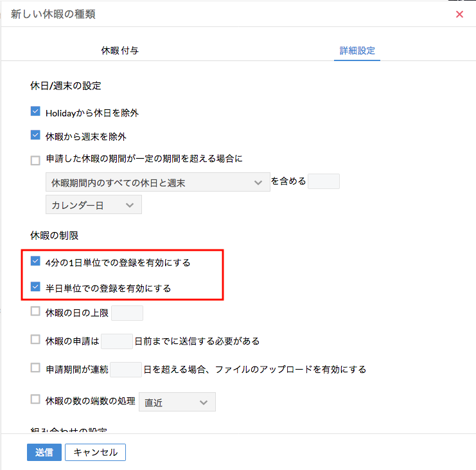Check the 休暇の数の端数の処理 checkbox
This screenshot has width=476, height=470.
pyautogui.click(x=35, y=400)
